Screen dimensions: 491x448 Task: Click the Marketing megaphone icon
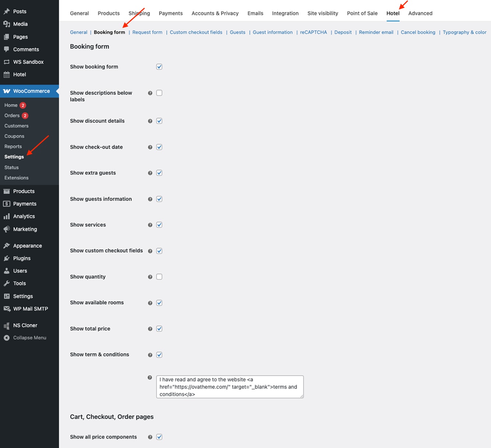coord(7,229)
